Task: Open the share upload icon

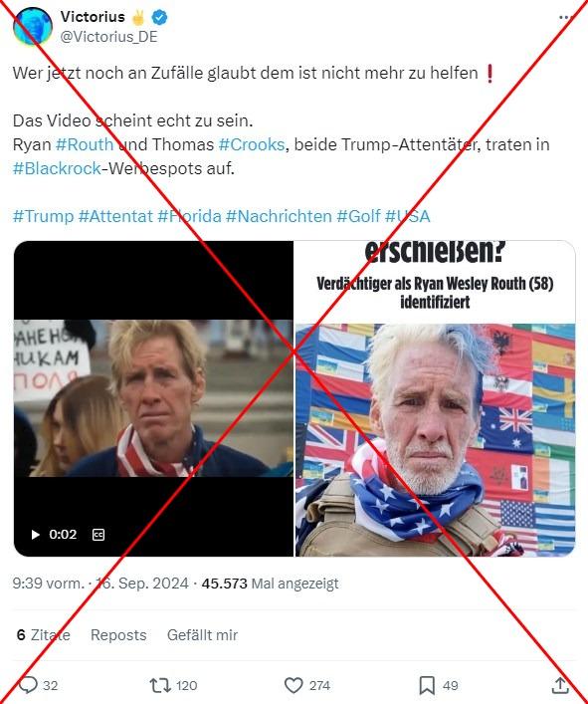Action: 559,685
